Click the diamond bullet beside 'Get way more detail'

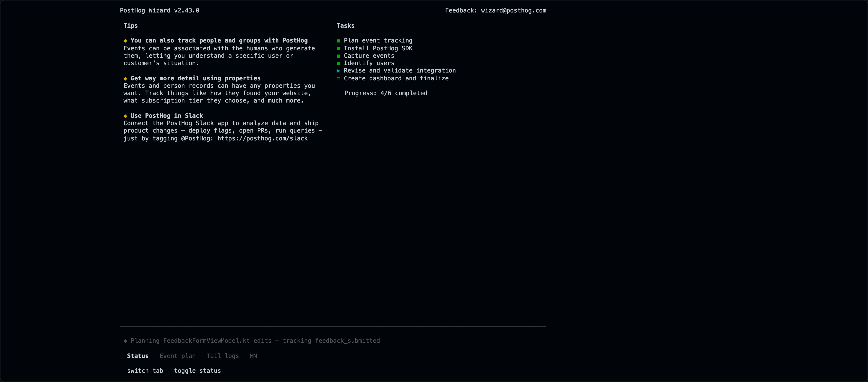(125, 79)
